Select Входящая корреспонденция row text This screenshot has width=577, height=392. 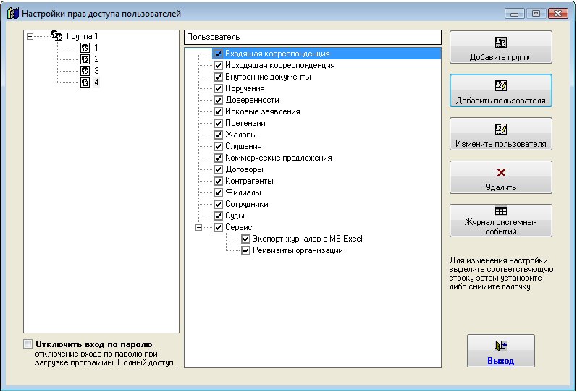[277, 54]
